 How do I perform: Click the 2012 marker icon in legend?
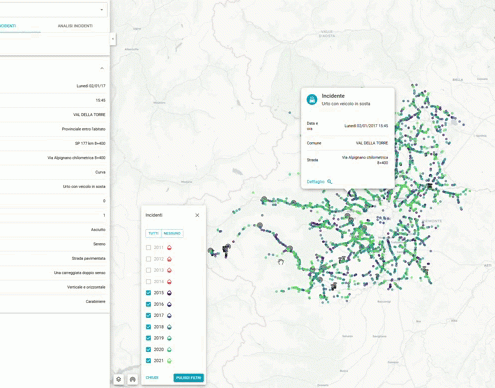pos(169,259)
